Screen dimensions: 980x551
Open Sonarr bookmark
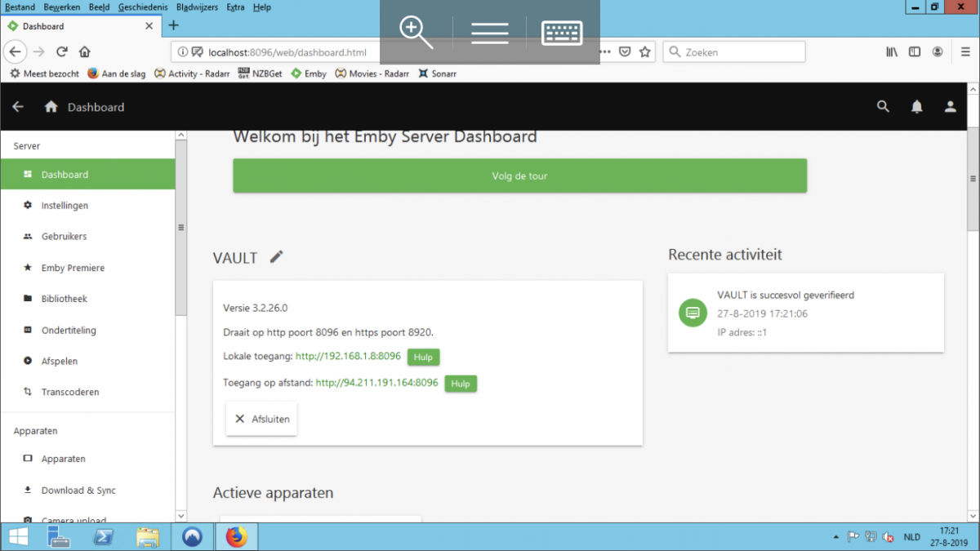click(x=437, y=73)
